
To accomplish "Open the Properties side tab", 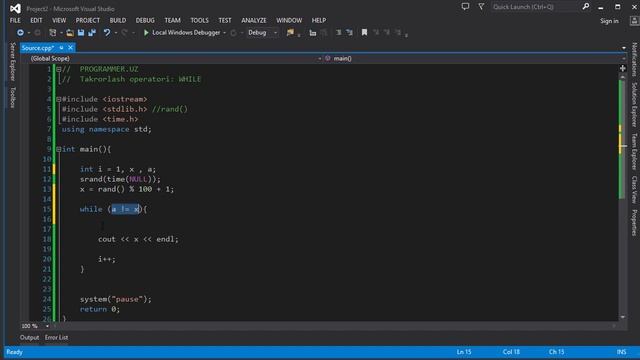I will [634, 222].
